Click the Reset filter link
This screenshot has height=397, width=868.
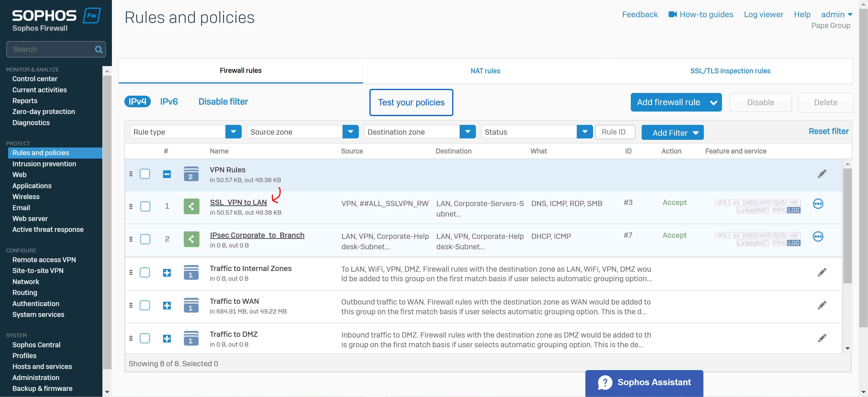(x=828, y=131)
